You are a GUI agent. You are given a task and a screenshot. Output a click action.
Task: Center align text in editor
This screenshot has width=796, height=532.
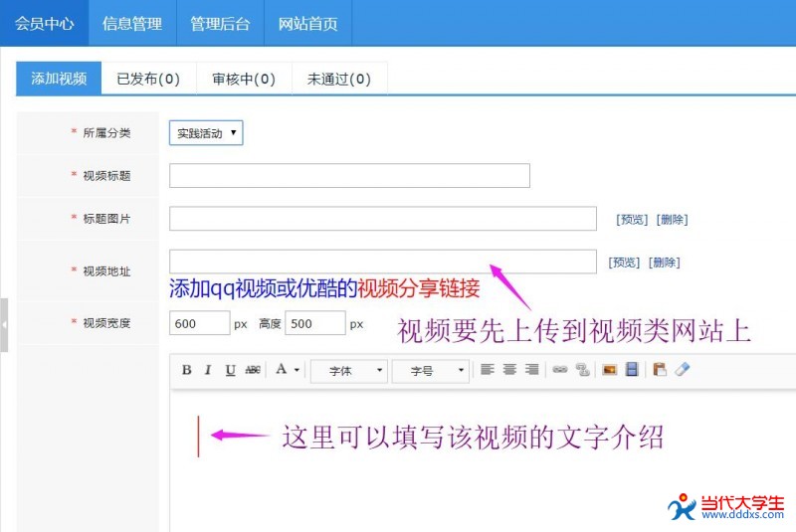point(509,369)
